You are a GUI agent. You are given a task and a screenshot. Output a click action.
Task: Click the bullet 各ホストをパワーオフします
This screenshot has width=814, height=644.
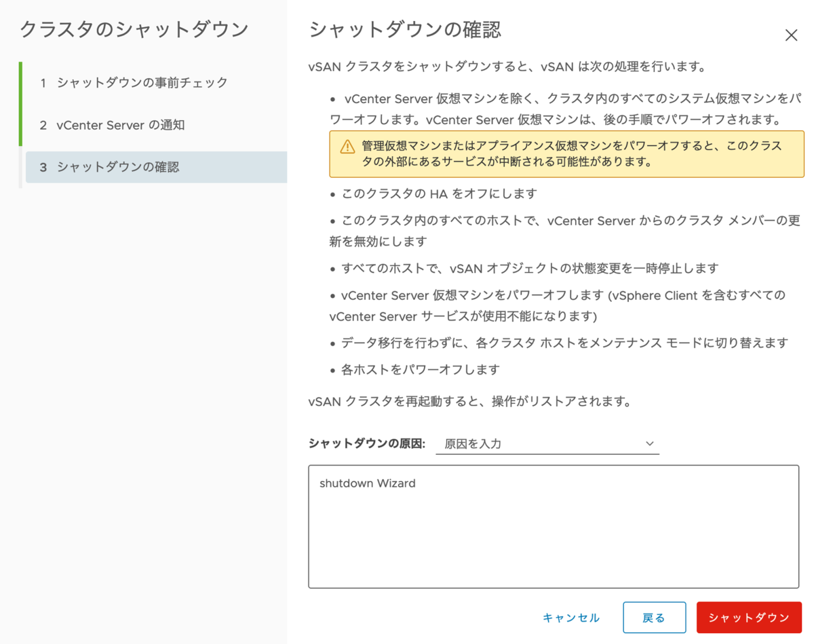414,370
